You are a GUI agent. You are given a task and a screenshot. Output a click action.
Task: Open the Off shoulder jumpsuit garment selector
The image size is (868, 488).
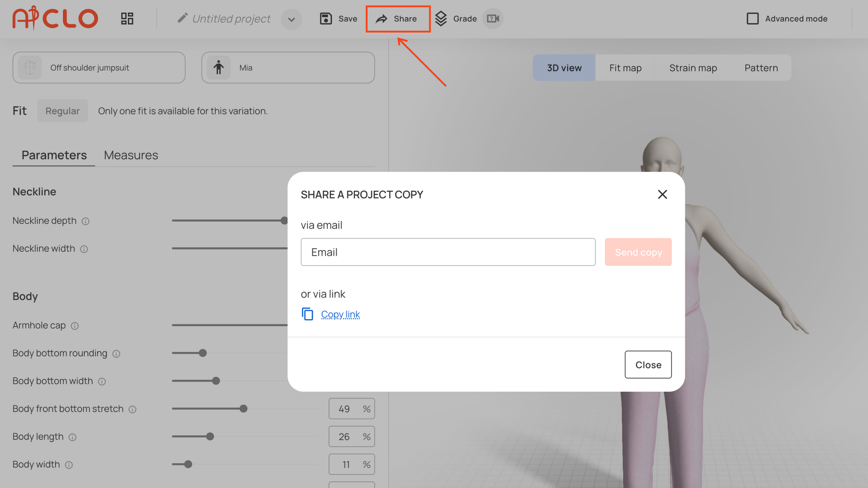tap(99, 68)
